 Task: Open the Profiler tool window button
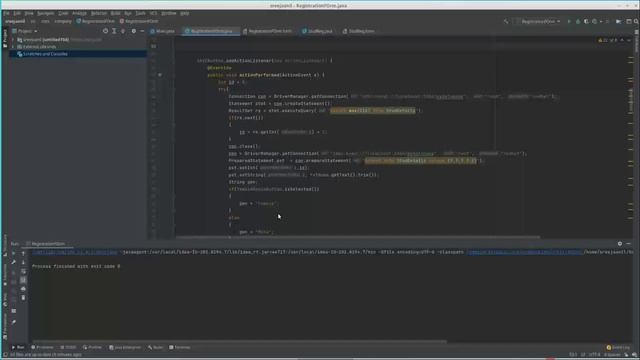92,347
